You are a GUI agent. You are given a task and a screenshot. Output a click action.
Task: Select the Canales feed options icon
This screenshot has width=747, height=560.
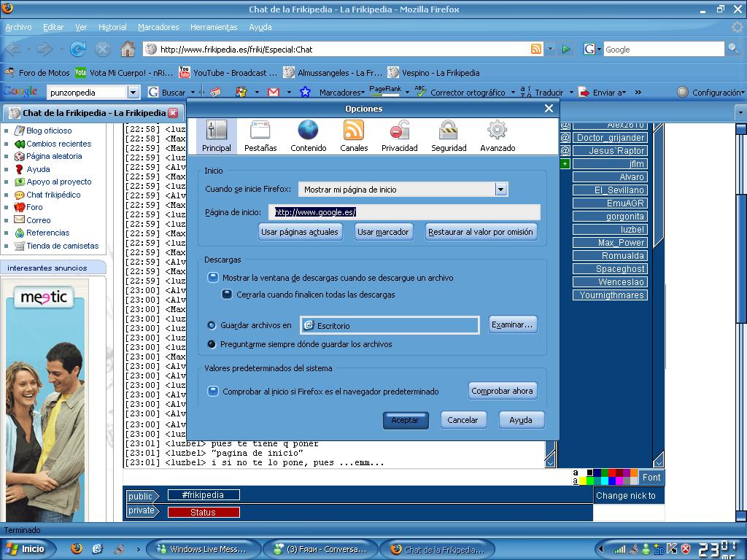pyautogui.click(x=354, y=136)
